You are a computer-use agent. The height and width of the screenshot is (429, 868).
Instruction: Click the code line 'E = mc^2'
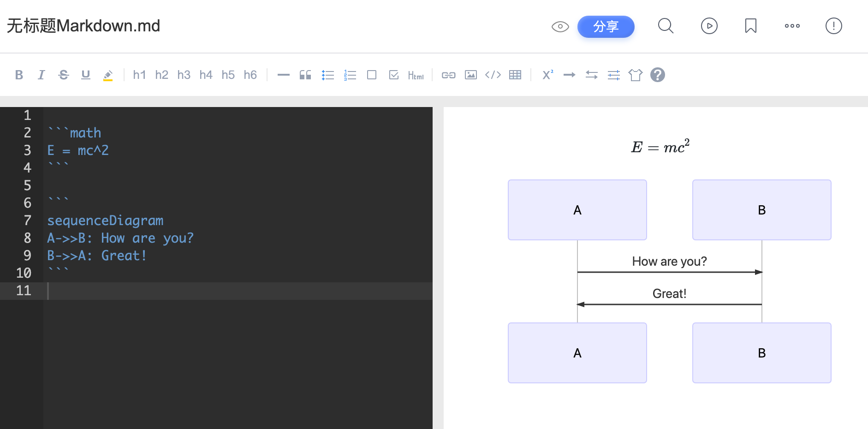(78, 150)
